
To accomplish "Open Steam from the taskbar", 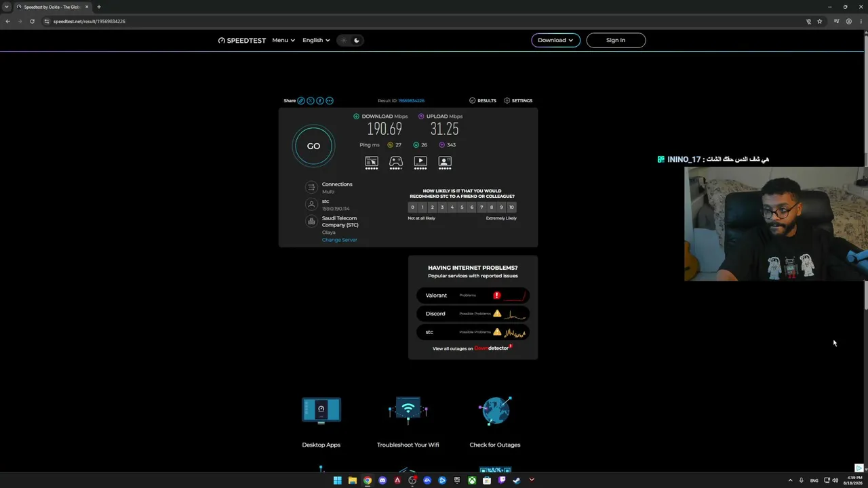I will pos(517,481).
